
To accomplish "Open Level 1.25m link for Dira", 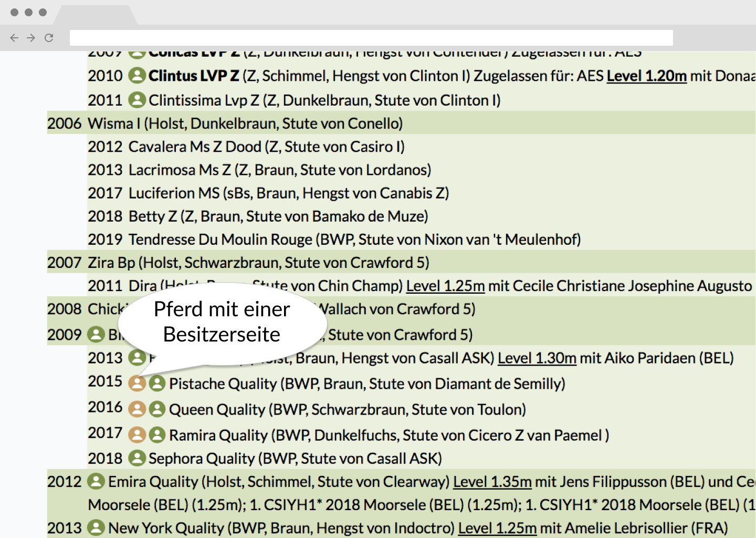I will pos(445,286).
